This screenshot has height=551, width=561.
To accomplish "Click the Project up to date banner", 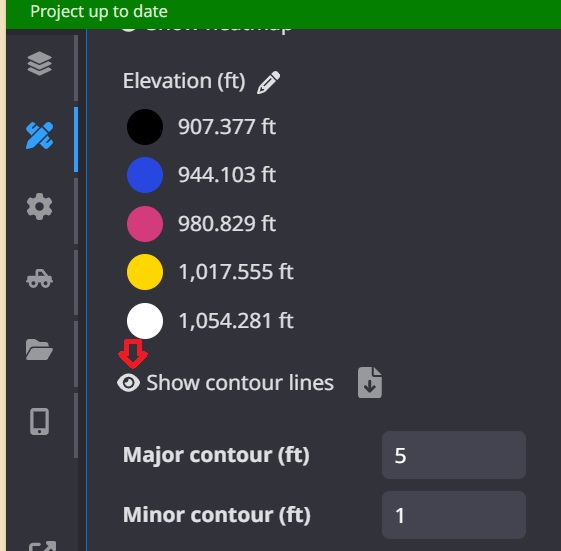I will (x=283, y=14).
